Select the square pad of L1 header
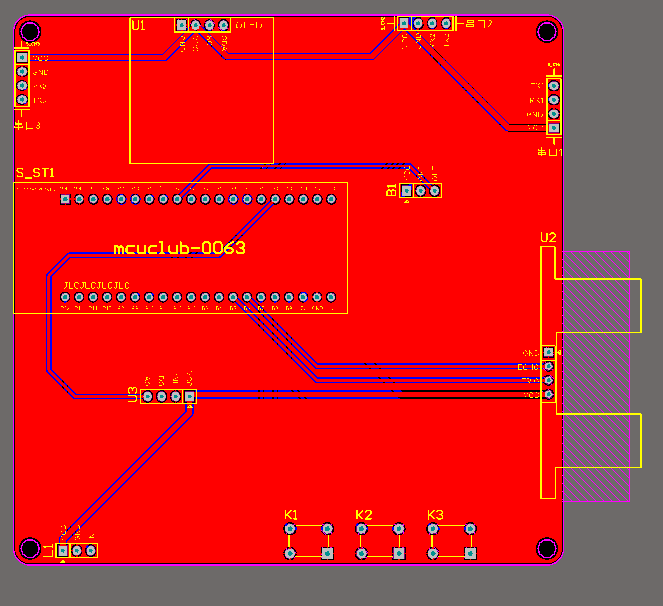The image size is (663, 606). tap(63, 551)
